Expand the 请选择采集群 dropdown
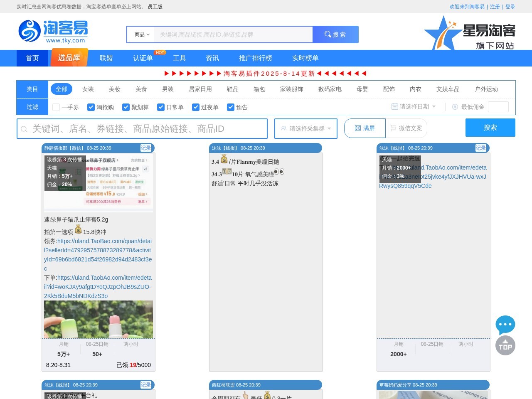Screen dimensions: 532x399 306,128
